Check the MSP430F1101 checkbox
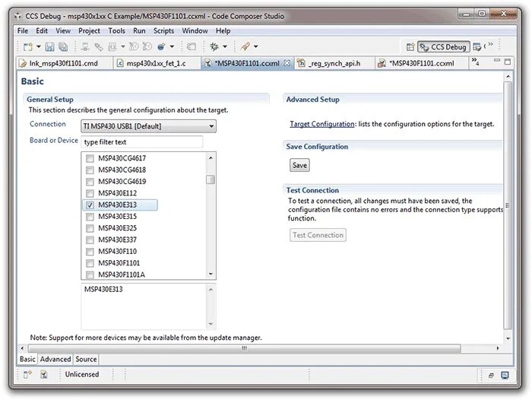 [90, 263]
